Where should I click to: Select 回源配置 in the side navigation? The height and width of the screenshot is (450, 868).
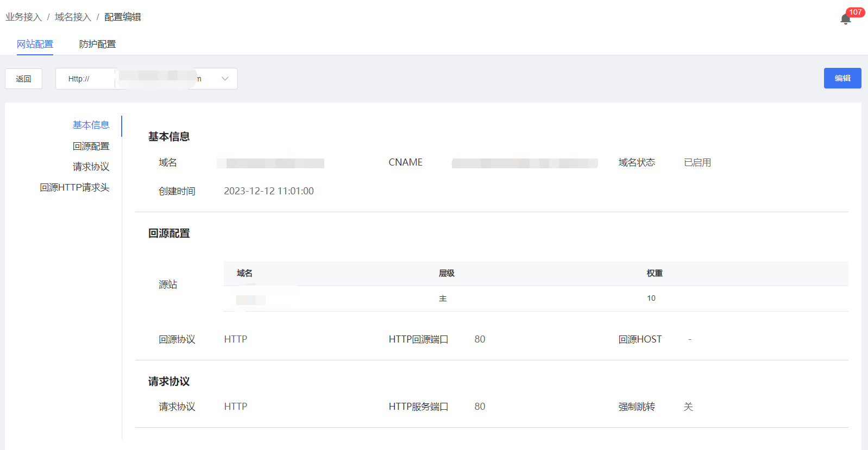pos(91,146)
